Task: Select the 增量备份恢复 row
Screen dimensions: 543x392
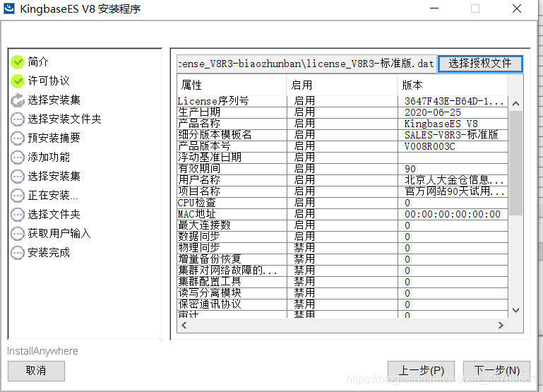Action: [342, 259]
